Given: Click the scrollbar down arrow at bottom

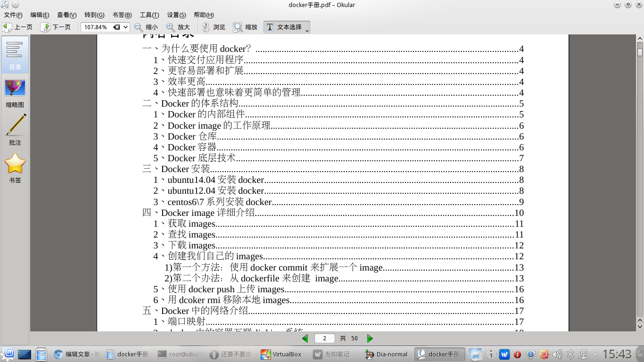Looking at the screenshot, I should tap(640, 327).
